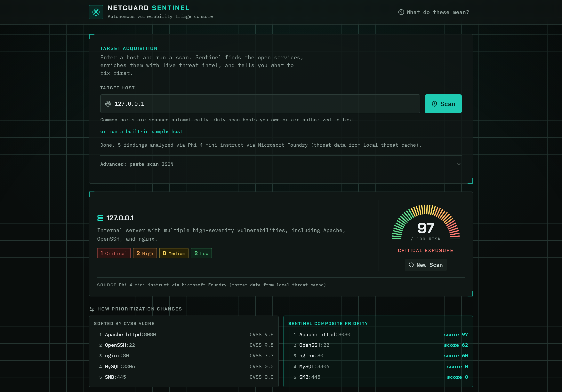Click 'CRITICAL EXPOSURE' label

point(426,250)
